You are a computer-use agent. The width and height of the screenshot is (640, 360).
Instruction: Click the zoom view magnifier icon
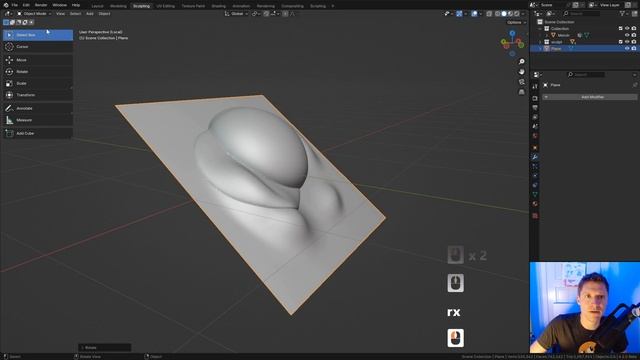coord(521,62)
